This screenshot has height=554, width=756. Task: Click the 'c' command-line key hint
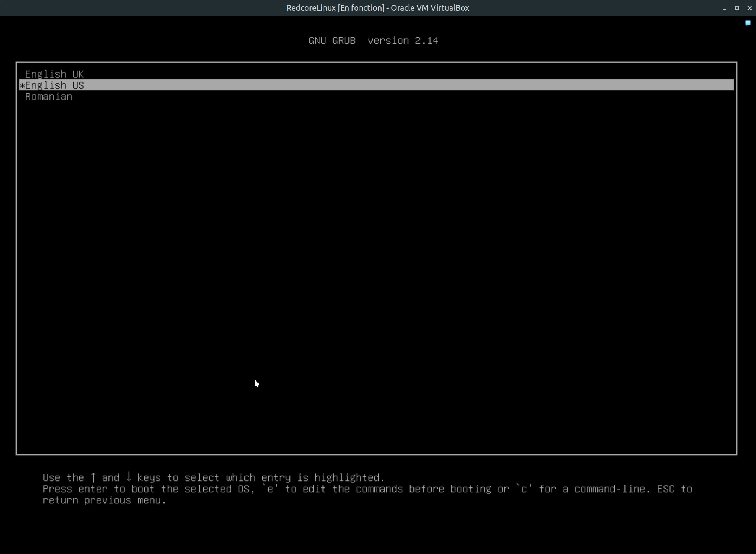(x=524, y=489)
